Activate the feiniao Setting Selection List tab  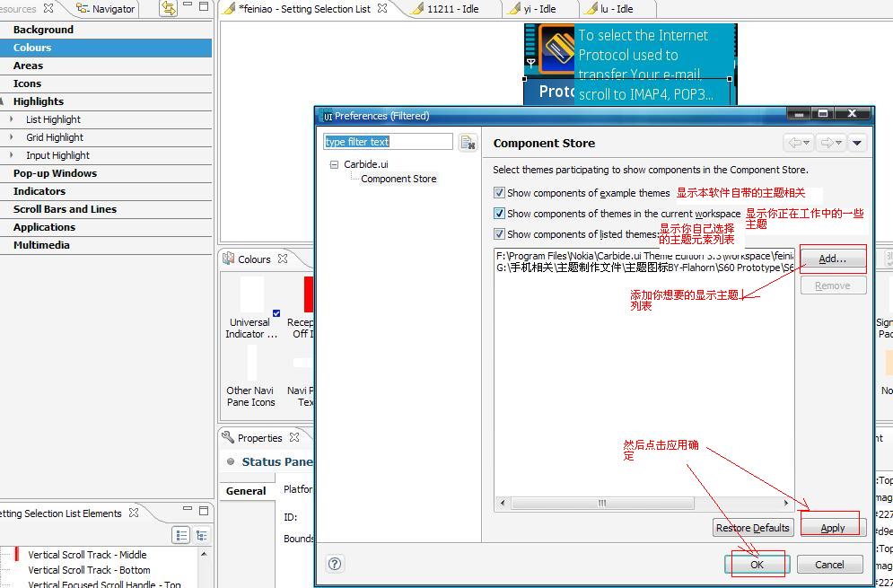pyautogui.click(x=304, y=9)
